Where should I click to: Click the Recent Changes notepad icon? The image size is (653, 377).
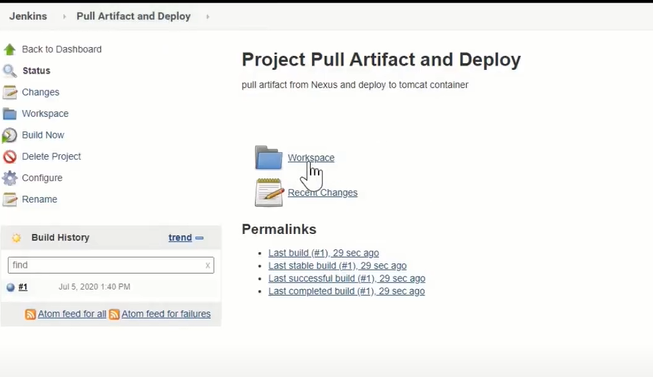pos(269,192)
